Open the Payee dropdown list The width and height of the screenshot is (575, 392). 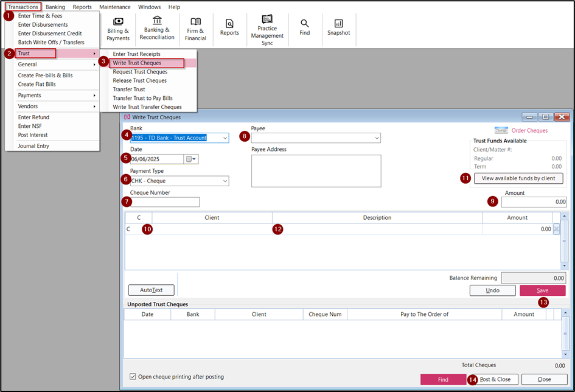coord(377,138)
